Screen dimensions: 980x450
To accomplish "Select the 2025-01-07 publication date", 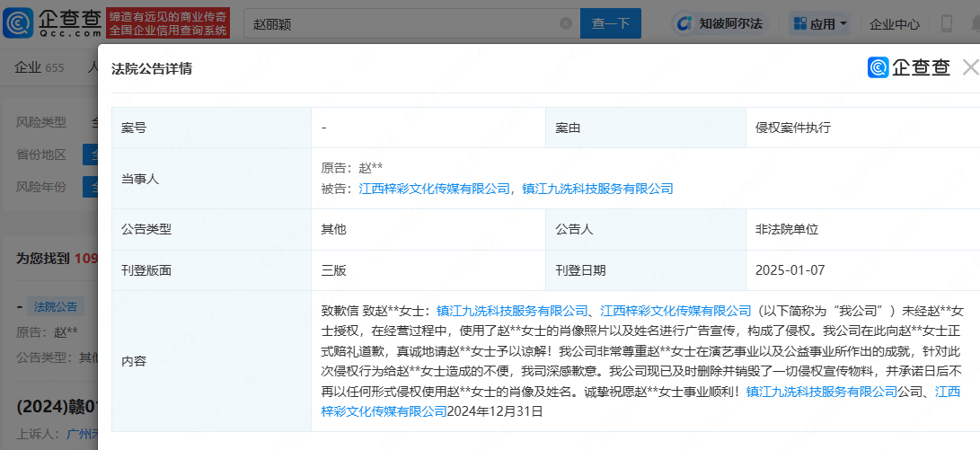I will click(x=790, y=270).
